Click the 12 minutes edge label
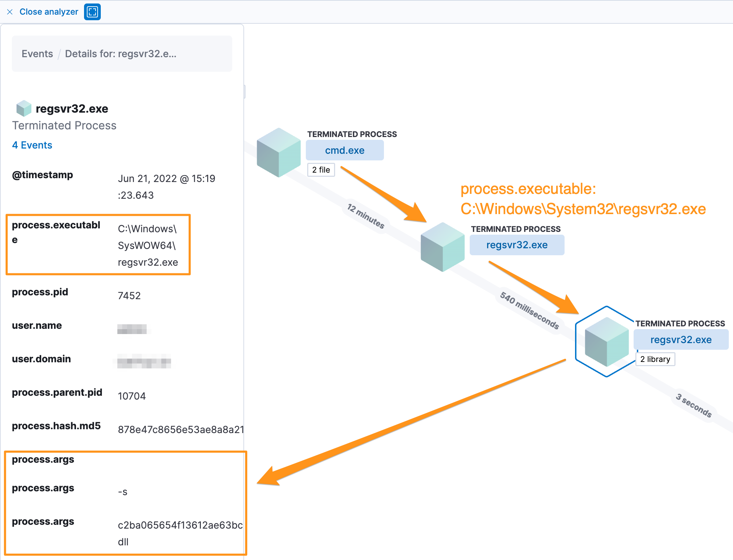Screen dimensions: 733x560 tap(366, 217)
